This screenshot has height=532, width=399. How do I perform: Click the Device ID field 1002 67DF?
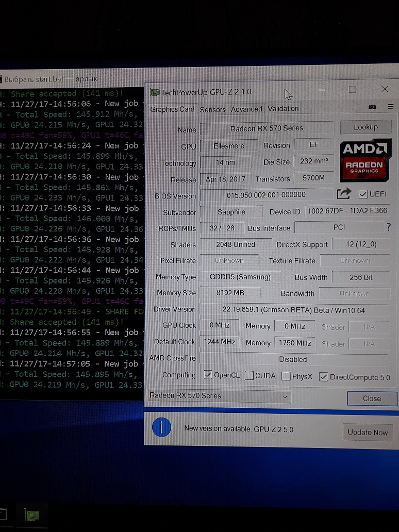coord(347,211)
